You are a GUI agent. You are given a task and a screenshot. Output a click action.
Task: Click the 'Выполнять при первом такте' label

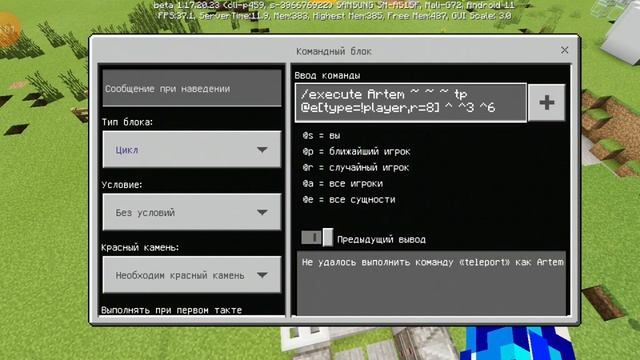pyautogui.click(x=171, y=310)
